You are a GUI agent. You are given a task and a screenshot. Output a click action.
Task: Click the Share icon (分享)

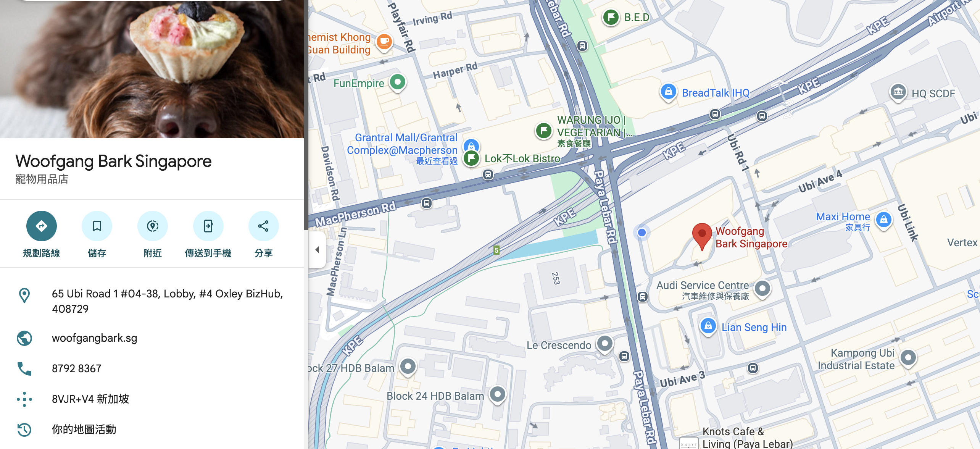(x=263, y=226)
